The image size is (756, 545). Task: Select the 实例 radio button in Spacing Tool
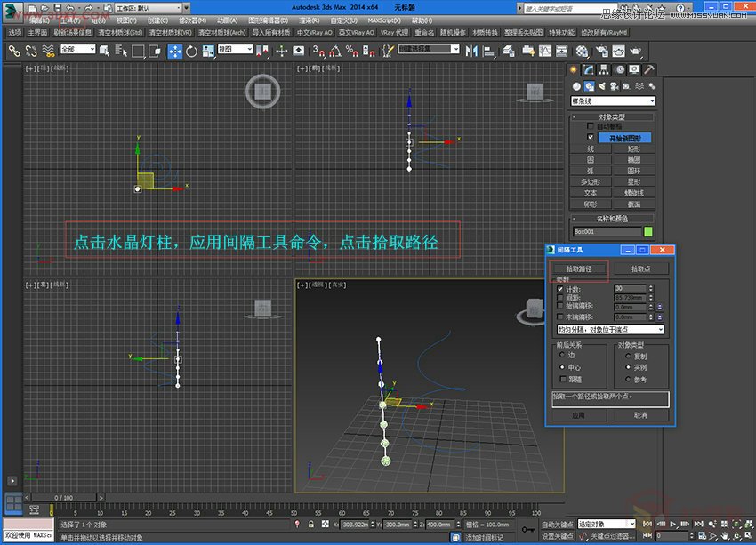point(627,366)
